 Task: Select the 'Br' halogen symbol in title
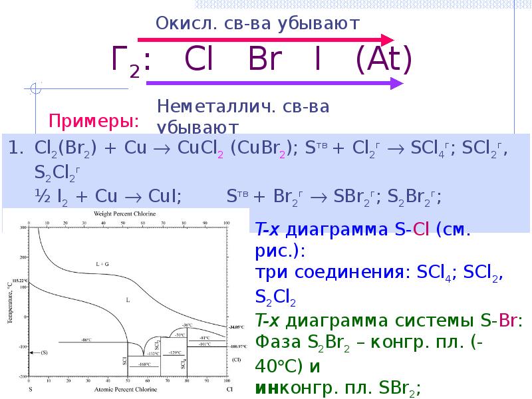click(263, 61)
